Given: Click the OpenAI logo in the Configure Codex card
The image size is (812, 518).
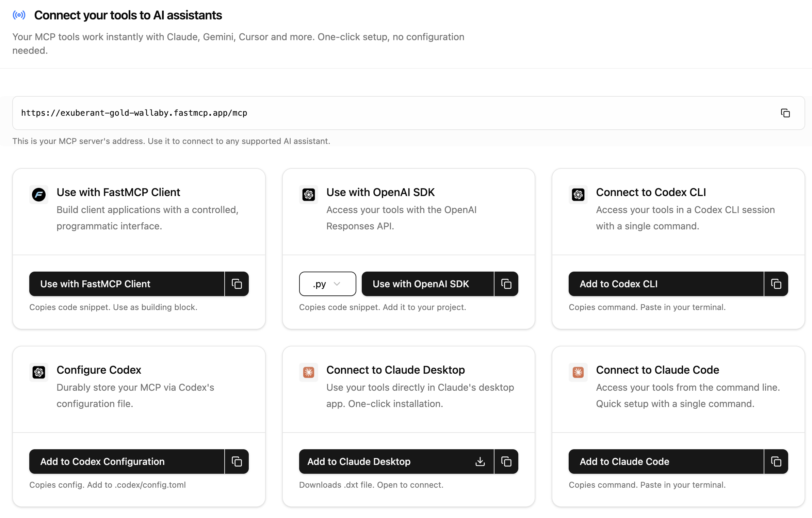Looking at the screenshot, I should point(39,372).
